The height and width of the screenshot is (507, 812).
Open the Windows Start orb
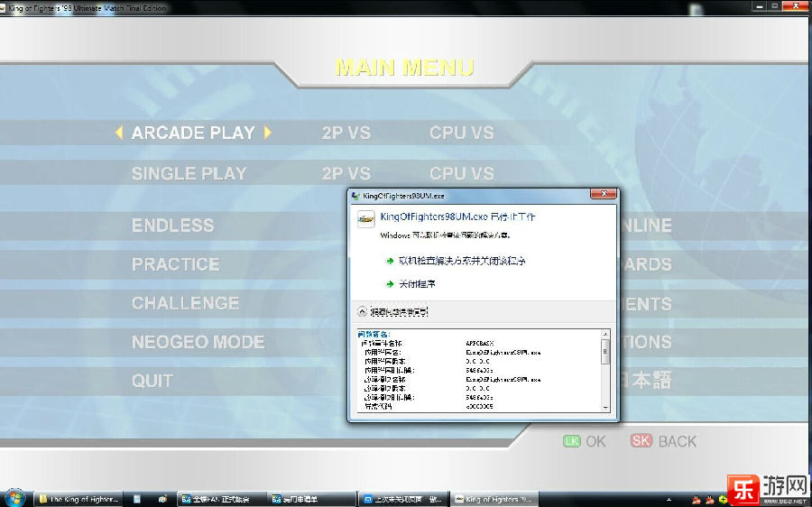tap(14, 498)
